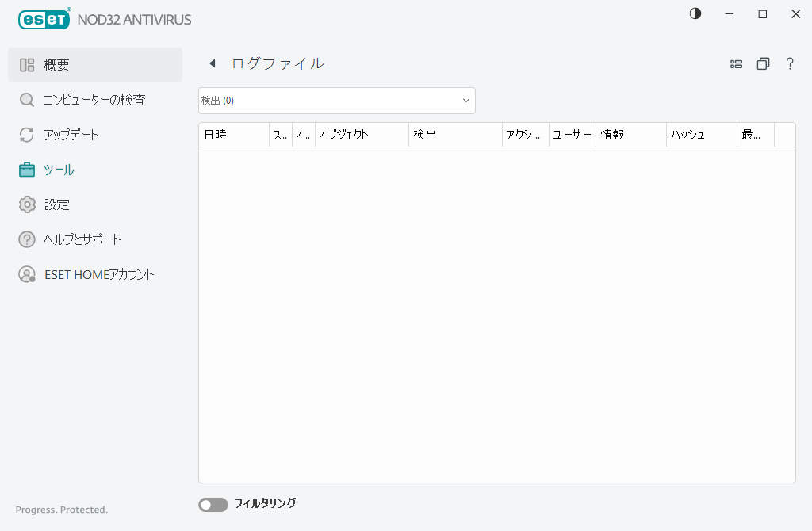Open アップデート via the refresh icon
This screenshot has width=812, height=531.
[x=26, y=135]
